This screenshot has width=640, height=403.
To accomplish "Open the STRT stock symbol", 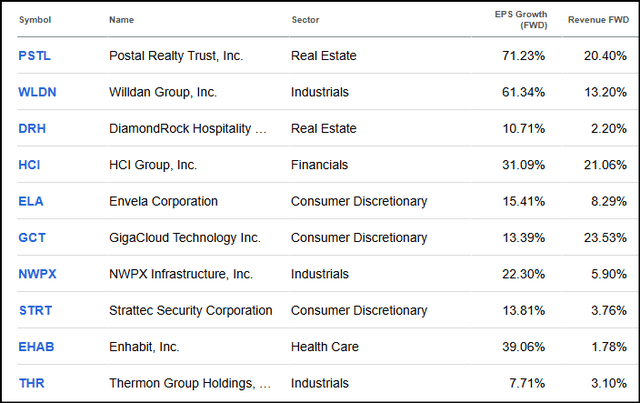I will [x=35, y=310].
